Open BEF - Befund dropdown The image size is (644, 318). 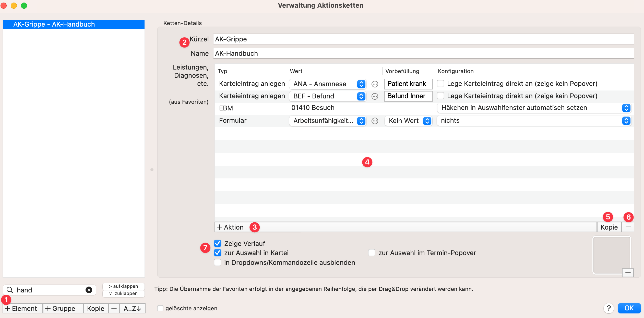click(328, 96)
